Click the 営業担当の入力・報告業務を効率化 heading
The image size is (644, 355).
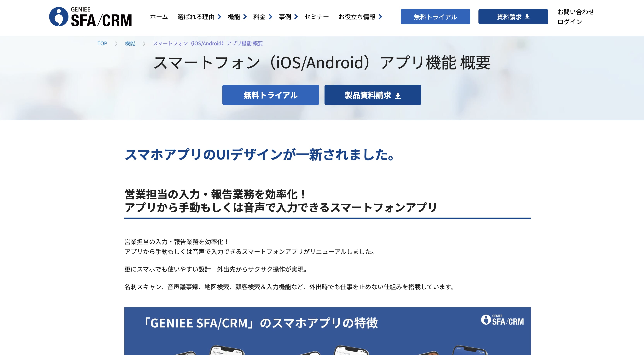[x=280, y=201]
